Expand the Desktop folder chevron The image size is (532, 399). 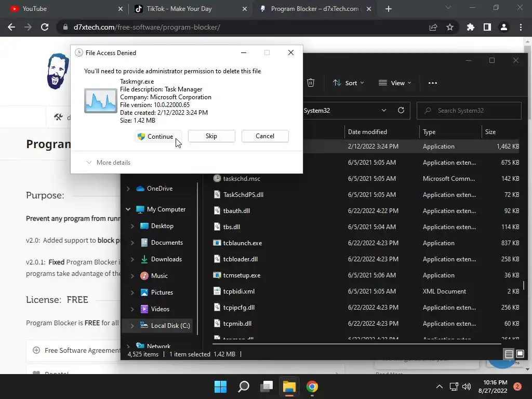click(x=132, y=226)
